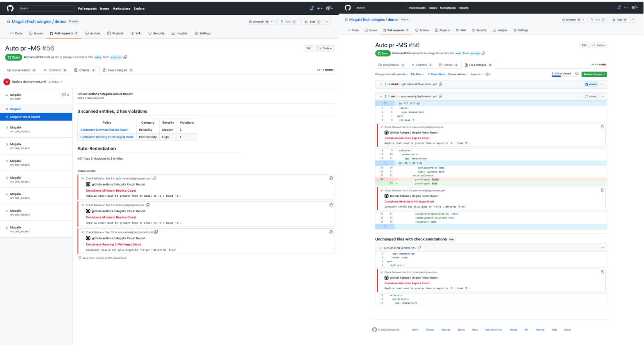Screen dimensions: 644x345
Task: Open pull request #57 link
Action: point(80,159)
